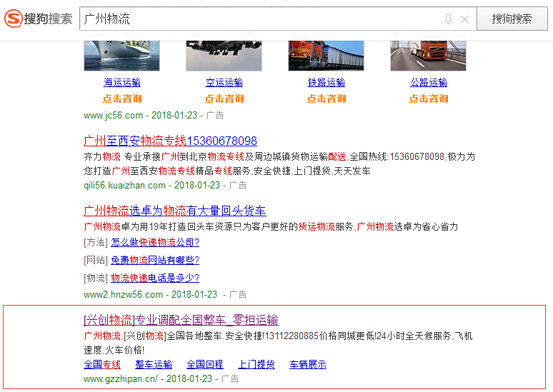553x392 pixels.
Task: Click 免费物流网站有哪些? link
Action: 155,261
